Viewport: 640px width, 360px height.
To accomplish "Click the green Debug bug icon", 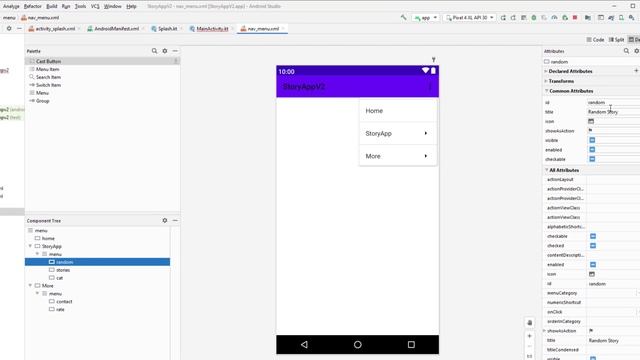I will coord(534,18).
